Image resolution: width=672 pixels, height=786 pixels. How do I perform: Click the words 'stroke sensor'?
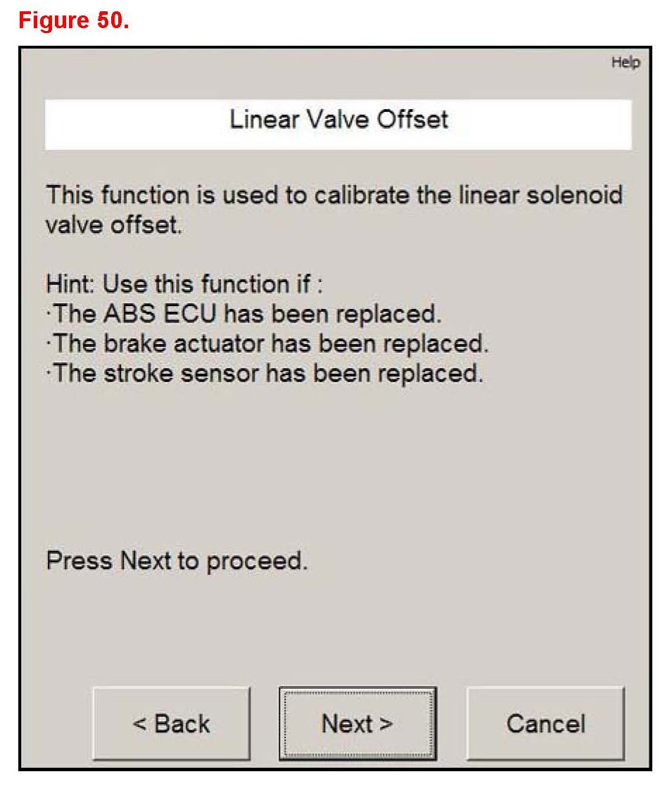click(182, 373)
